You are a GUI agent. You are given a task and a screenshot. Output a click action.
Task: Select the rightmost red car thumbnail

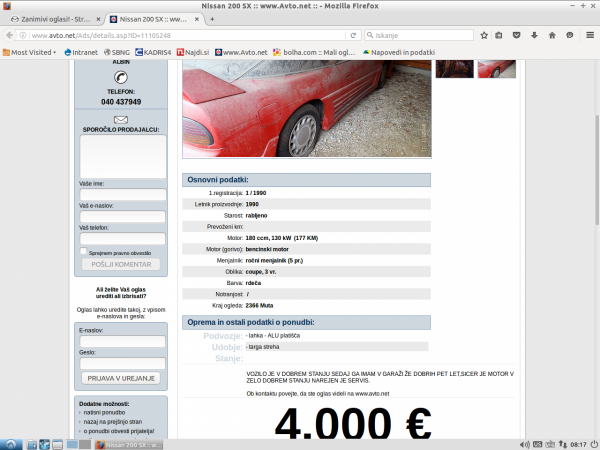click(x=497, y=68)
